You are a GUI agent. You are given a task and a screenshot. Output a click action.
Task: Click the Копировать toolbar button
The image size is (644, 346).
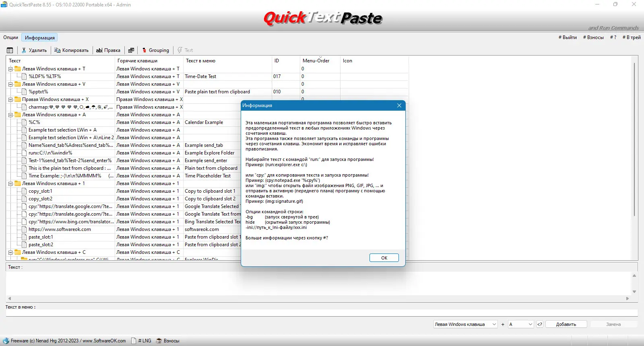(71, 50)
